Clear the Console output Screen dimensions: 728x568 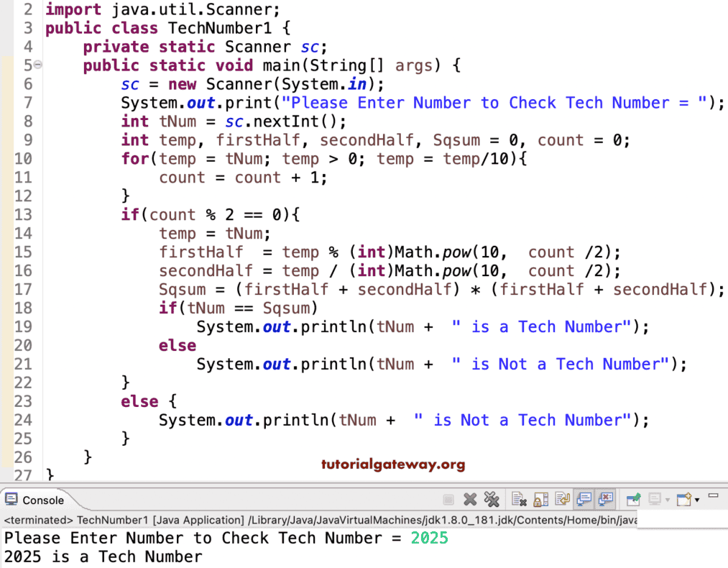coord(517,498)
